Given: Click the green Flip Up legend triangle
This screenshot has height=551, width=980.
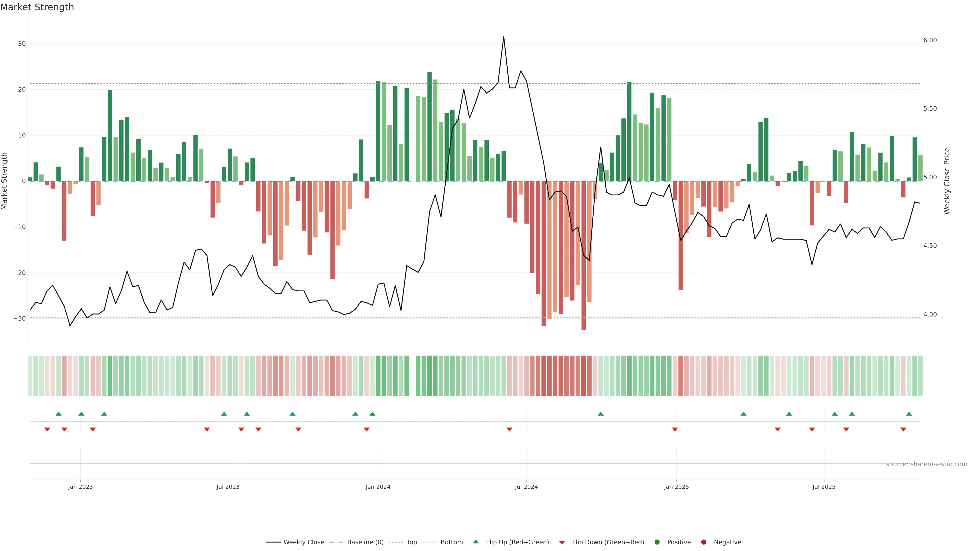Looking at the screenshot, I should 475,542.
